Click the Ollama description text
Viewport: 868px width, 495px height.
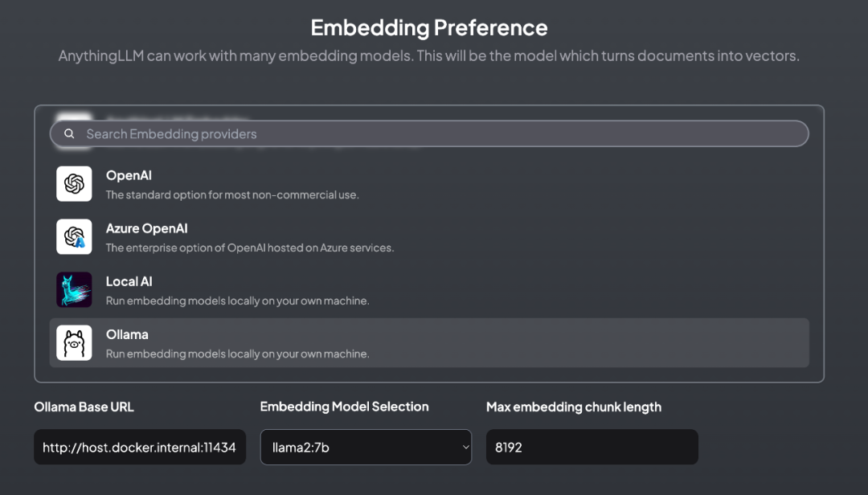(237, 354)
